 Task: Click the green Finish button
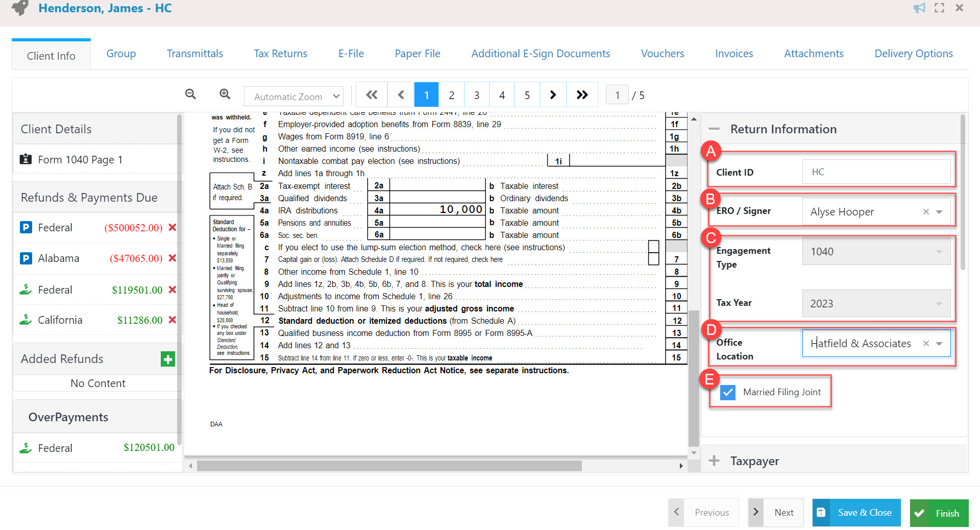point(939,513)
